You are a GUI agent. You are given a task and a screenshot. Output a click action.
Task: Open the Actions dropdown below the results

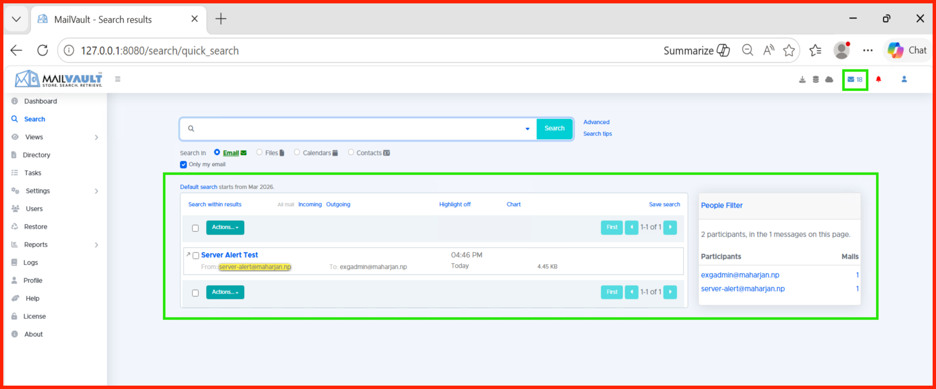(225, 292)
